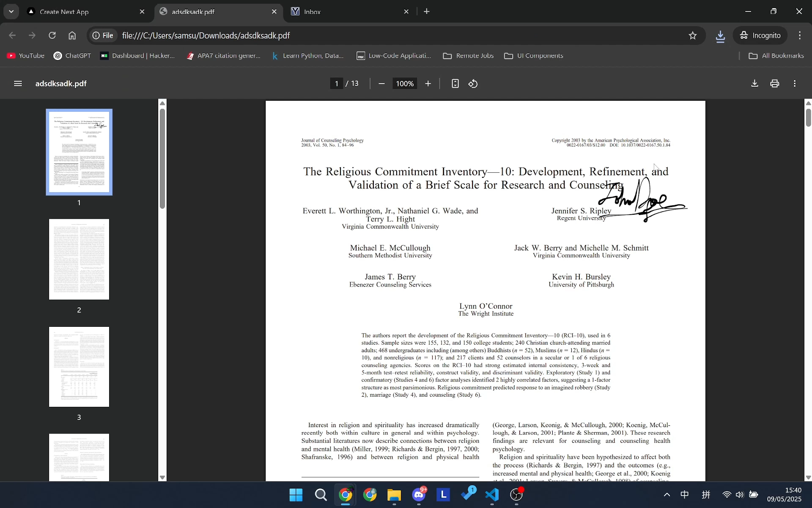Click the zoom in plus button
812x508 pixels.
point(428,84)
